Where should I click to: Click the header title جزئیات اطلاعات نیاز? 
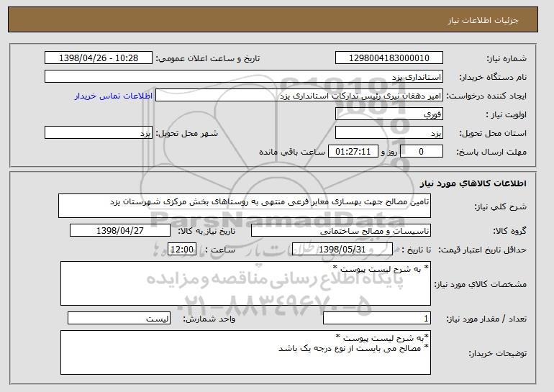pos(483,20)
